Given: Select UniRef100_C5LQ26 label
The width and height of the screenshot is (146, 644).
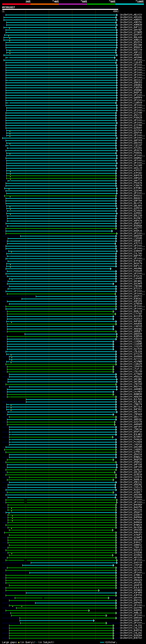Looking at the screenshot, I should (131, 352).
